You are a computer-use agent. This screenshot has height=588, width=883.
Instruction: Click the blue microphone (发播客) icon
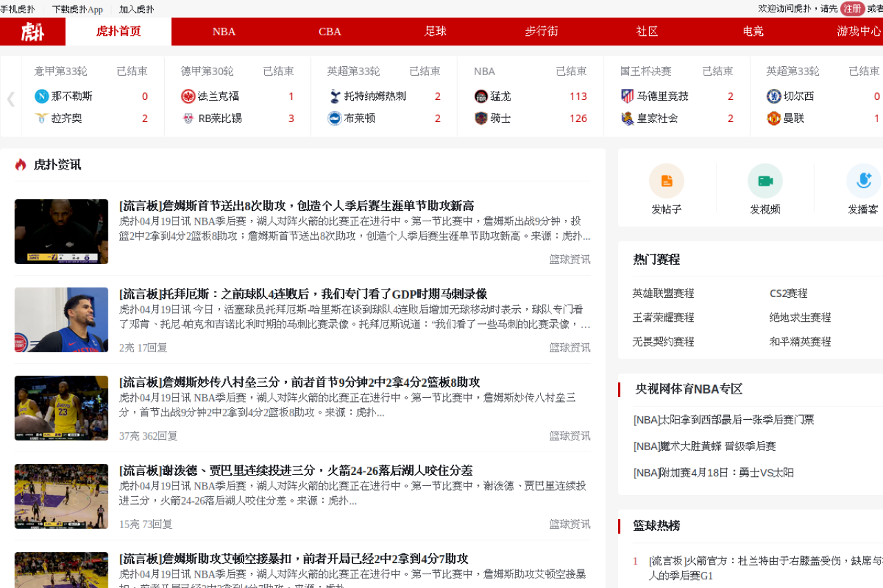[863, 181]
